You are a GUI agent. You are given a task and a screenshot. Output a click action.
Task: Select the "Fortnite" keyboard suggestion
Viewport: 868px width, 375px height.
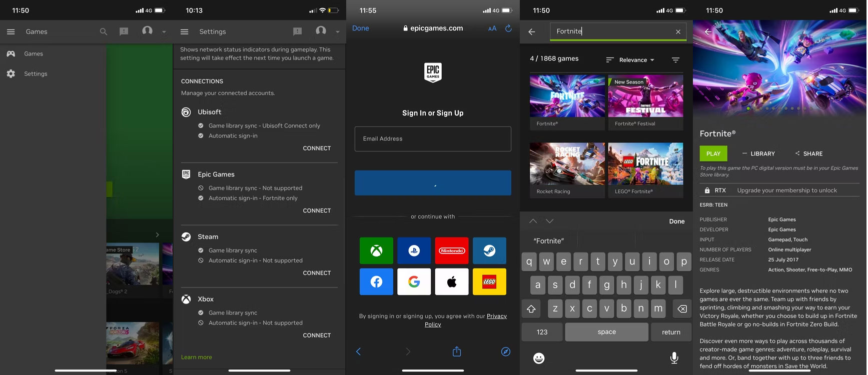(548, 241)
